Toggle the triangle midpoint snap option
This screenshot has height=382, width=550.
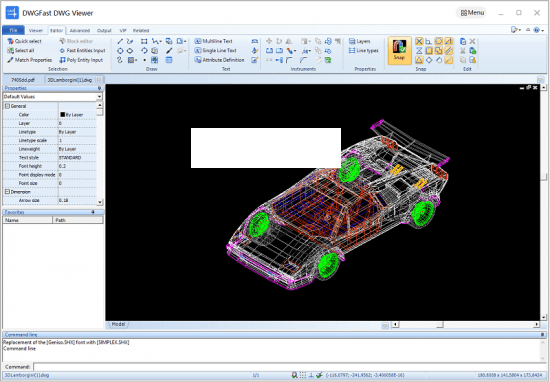coord(419,60)
